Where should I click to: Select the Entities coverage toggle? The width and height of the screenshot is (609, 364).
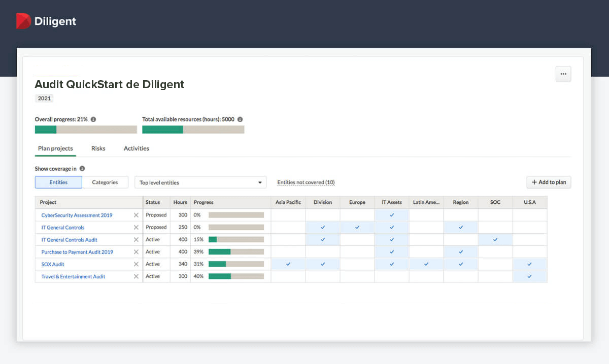pyautogui.click(x=58, y=183)
